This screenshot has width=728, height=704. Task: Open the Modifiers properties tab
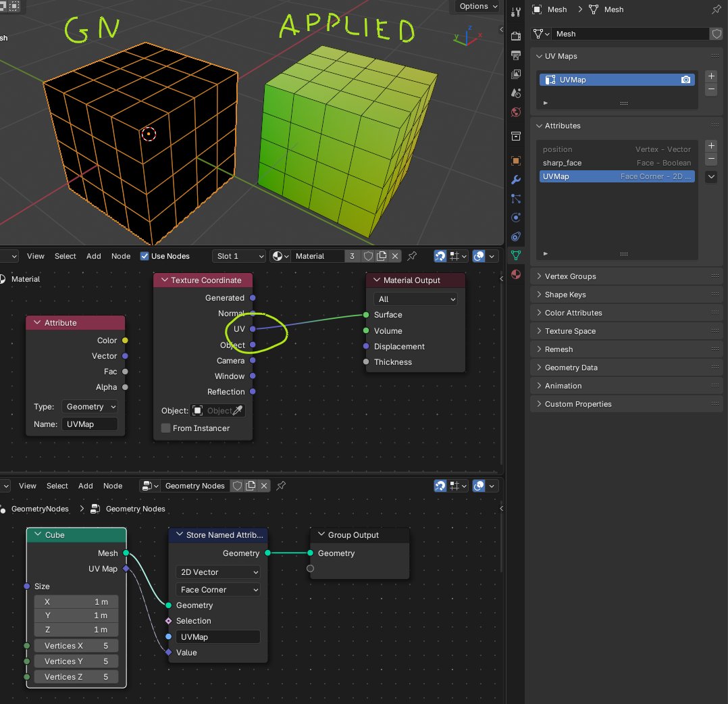pyautogui.click(x=516, y=180)
